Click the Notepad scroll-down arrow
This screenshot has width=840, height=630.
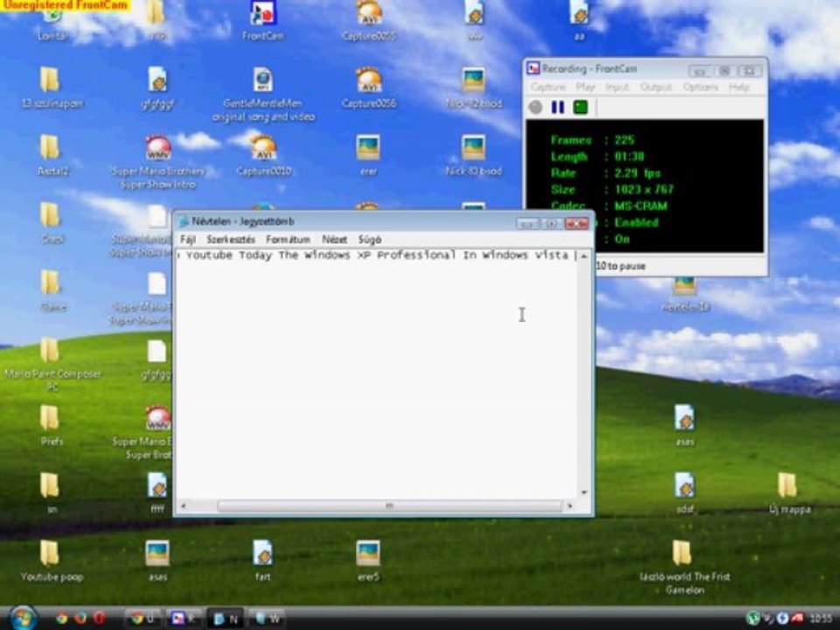584,493
